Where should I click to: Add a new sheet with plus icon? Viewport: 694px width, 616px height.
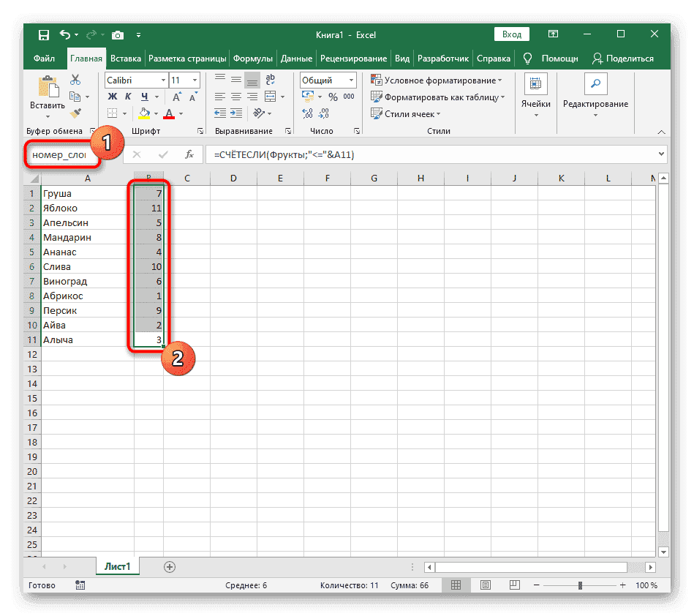point(170,566)
